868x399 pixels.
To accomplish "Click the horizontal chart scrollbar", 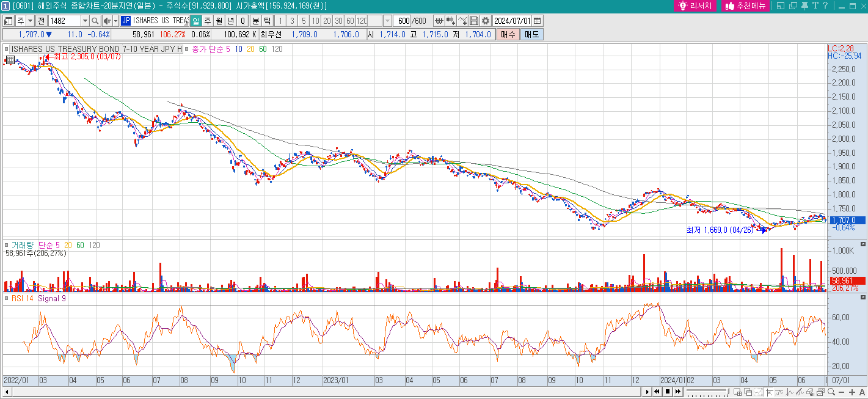I will tap(326, 392).
